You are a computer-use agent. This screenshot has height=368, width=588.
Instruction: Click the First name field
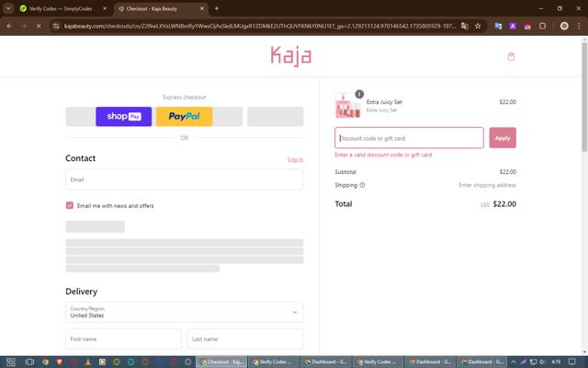point(123,339)
